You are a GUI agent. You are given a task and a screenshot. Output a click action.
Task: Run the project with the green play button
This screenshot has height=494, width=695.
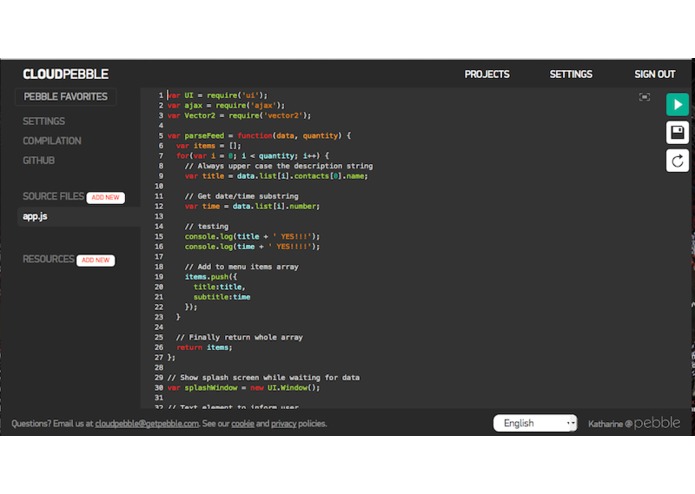pyautogui.click(x=677, y=105)
